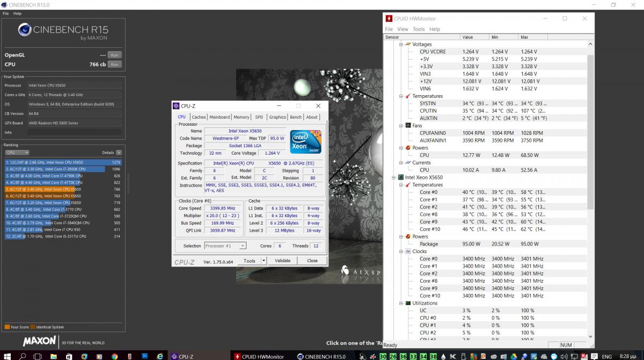The height and width of the screenshot is (360, 644).
Task: Open the Tools dropdown arrow in CPU-Z
Action: coord(264,261)
